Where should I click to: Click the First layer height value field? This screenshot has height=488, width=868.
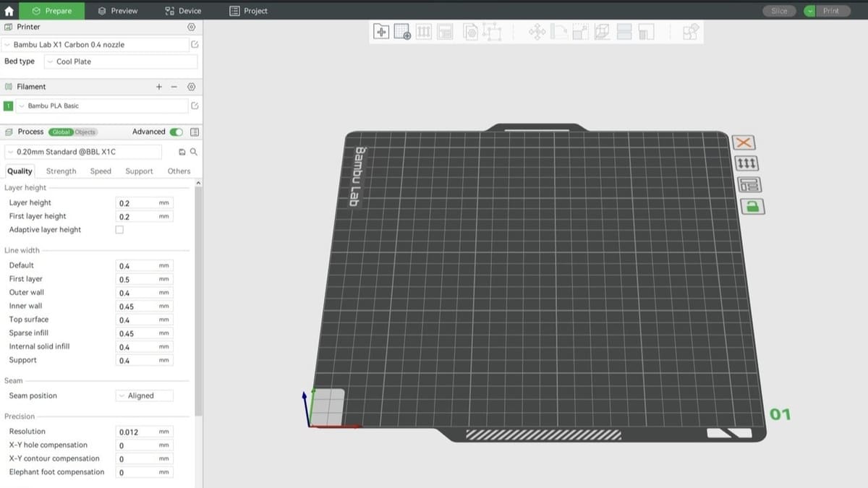144,217
